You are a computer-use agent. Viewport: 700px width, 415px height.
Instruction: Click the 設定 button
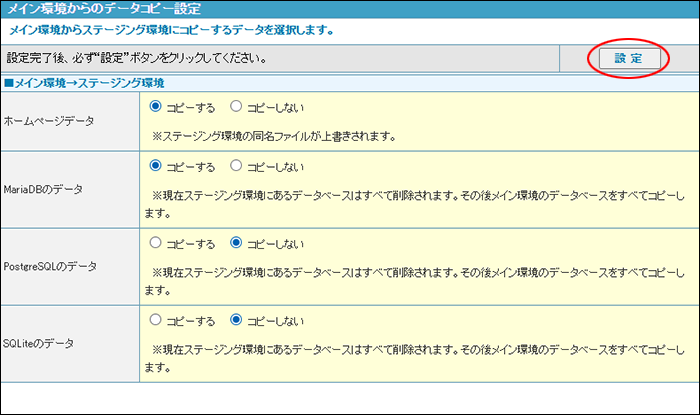[628, 59]
